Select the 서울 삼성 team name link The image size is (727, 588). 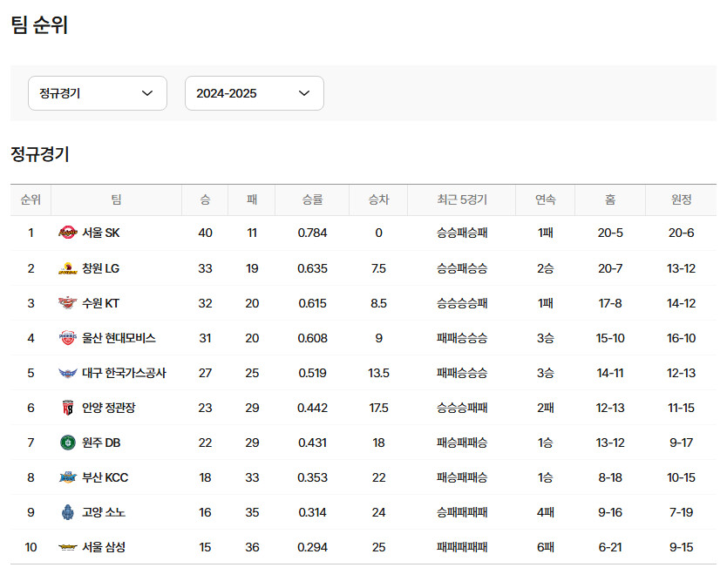(x=104, y=547)
